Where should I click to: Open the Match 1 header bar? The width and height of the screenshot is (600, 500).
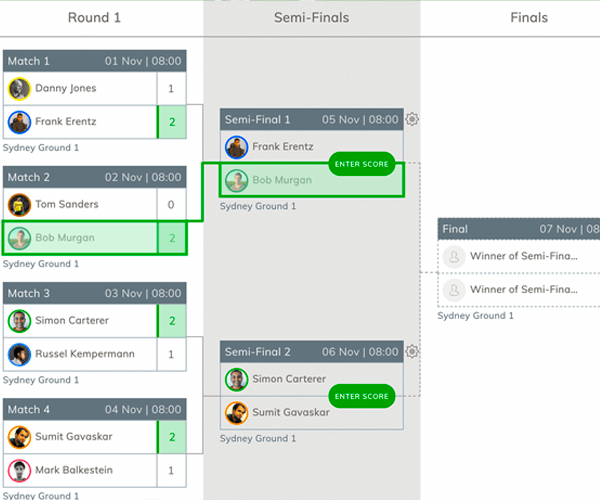coord(94,61)
